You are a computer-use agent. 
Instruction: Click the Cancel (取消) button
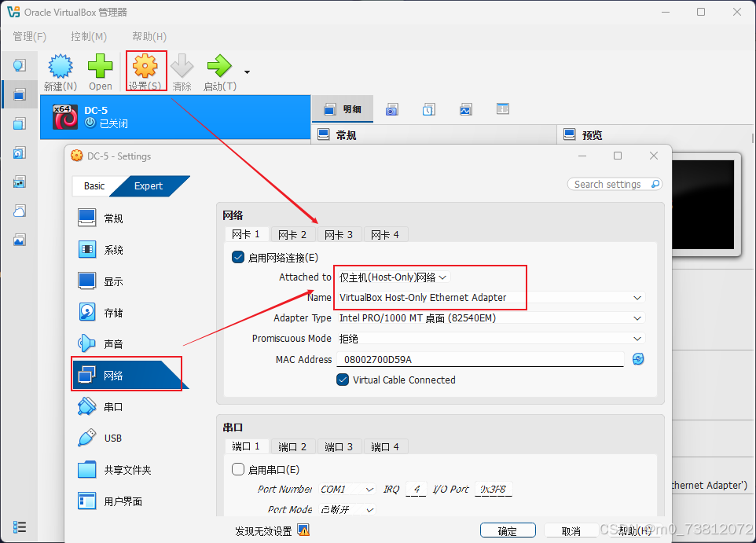click(x=571, y=530)
